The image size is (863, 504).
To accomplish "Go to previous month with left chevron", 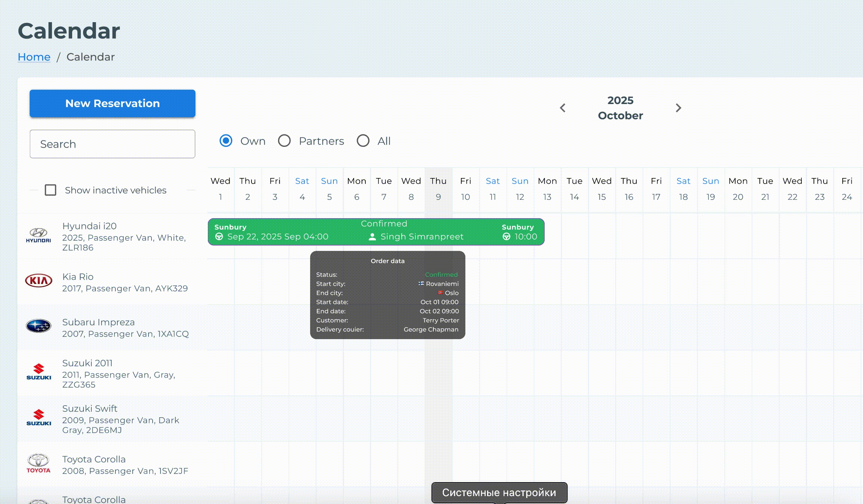I will click(563, 108).
